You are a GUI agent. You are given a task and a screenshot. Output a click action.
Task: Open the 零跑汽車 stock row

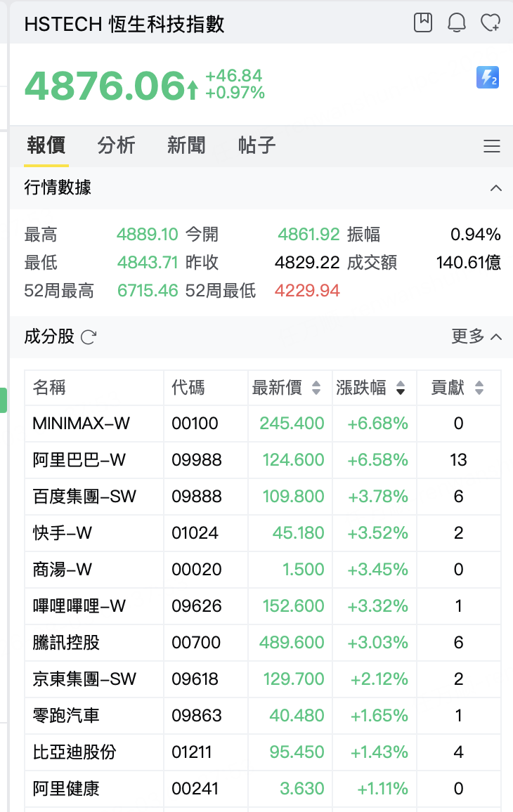click(263, 716)
